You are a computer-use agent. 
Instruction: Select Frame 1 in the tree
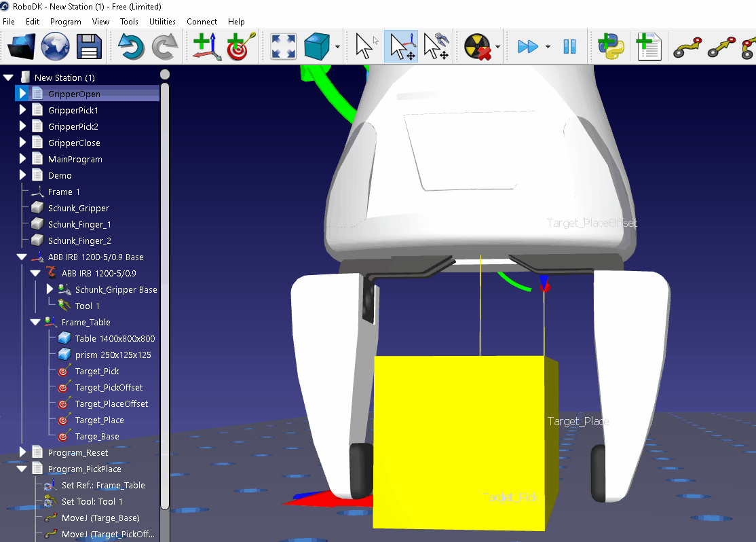[64, 192]
